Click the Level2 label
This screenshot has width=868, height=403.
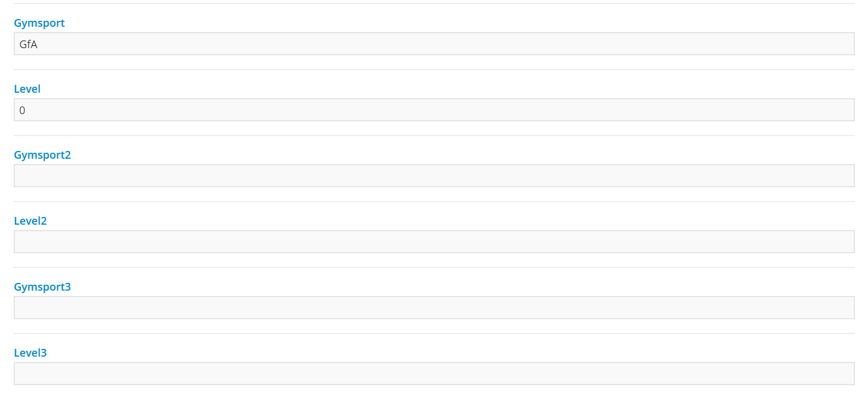[30, 221]
